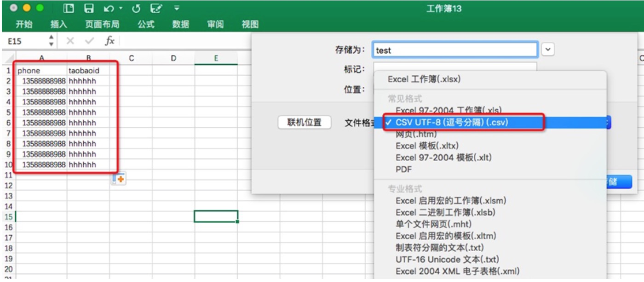Click the formula bar confirm checkmark icon
This screenshot has width=644, height=282.
tap(90, 41)
